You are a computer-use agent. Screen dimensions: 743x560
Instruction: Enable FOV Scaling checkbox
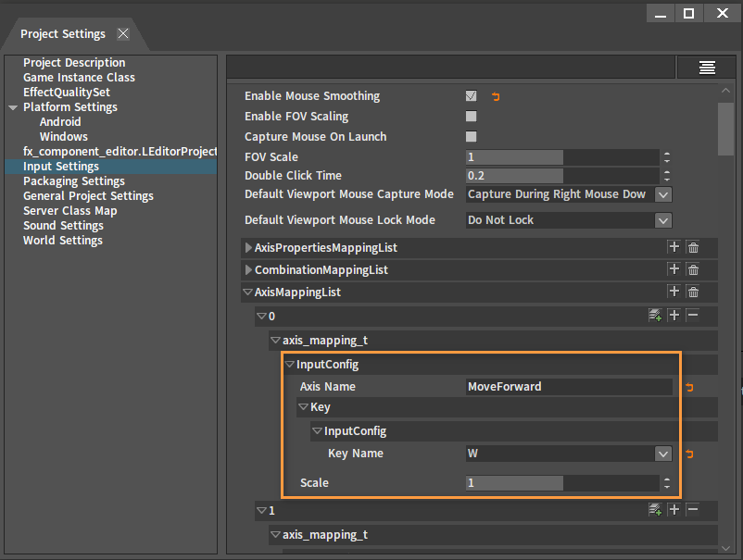[x=471, y=117]
